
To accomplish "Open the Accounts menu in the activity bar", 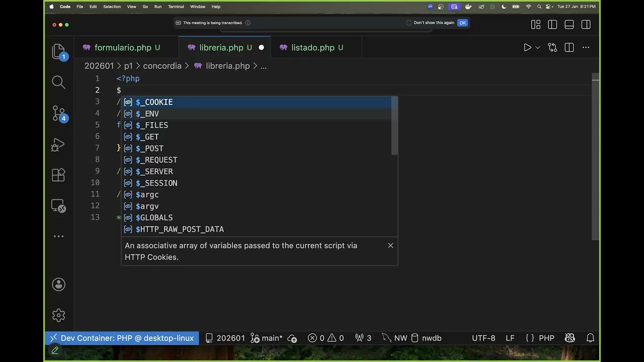I will click(58, 285).
